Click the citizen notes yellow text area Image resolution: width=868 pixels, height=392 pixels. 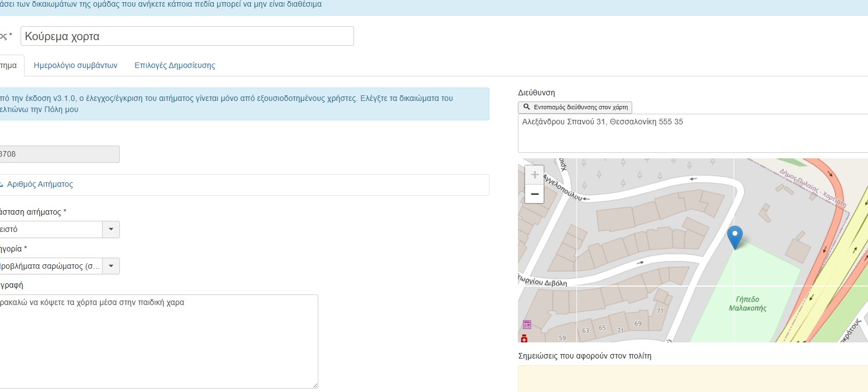pos(693,379)
